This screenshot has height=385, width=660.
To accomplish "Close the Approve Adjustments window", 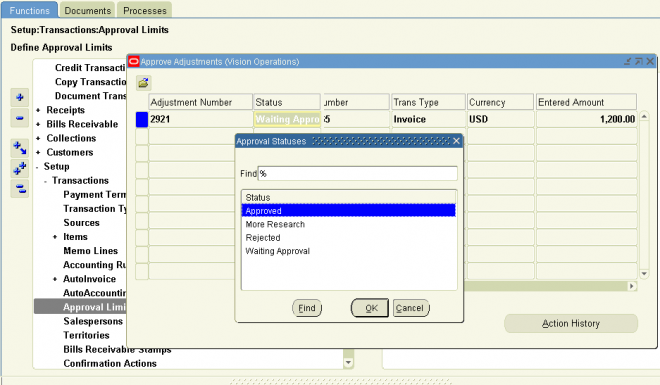I will [650, 61].
